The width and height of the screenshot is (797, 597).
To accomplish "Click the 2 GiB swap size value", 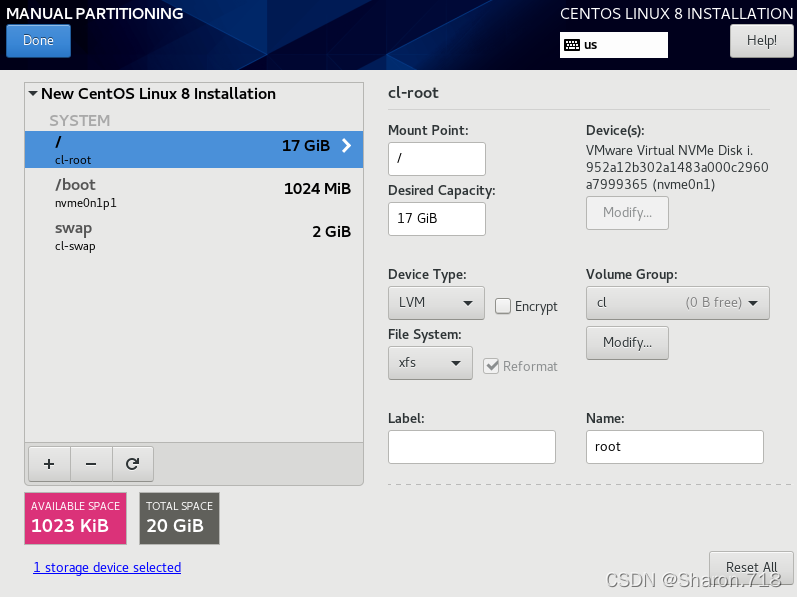I will (x=331, y=232).
